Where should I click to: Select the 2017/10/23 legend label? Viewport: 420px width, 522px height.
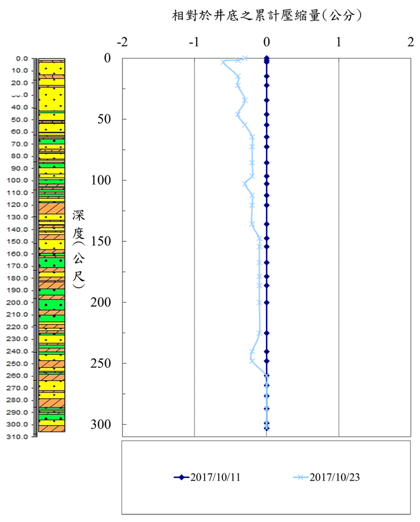click(334, 477)
